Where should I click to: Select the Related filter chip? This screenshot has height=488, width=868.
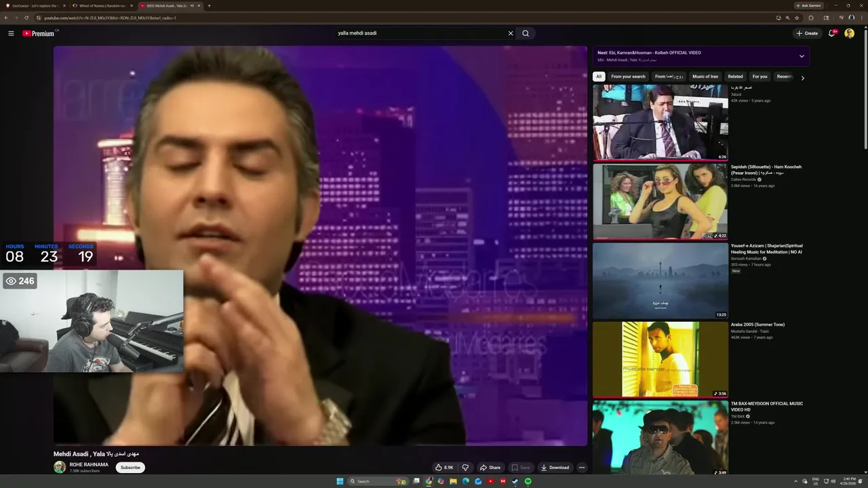[x=735, y=77]
